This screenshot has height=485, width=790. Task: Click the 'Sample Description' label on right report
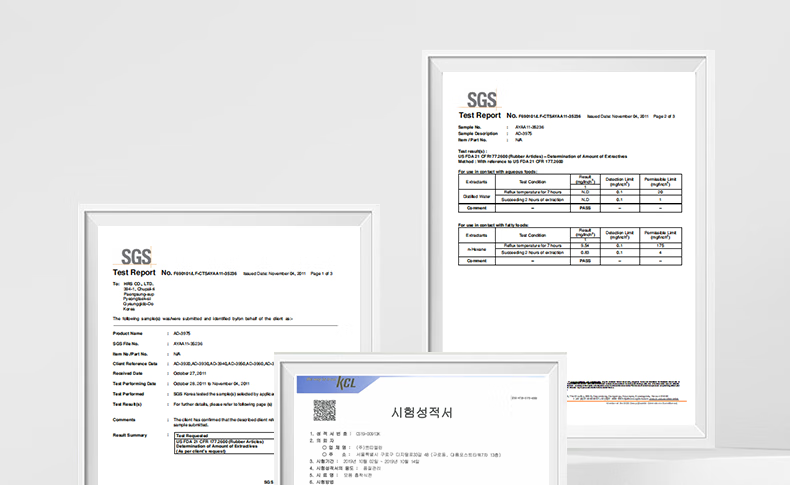[479, 133]
